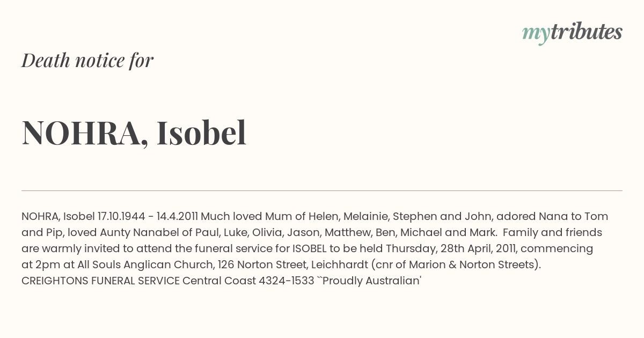Viewport: 644px width, 338px height.
Task: Click the 'Proudly Australian' slogan
Action: [x=369, y=281]
